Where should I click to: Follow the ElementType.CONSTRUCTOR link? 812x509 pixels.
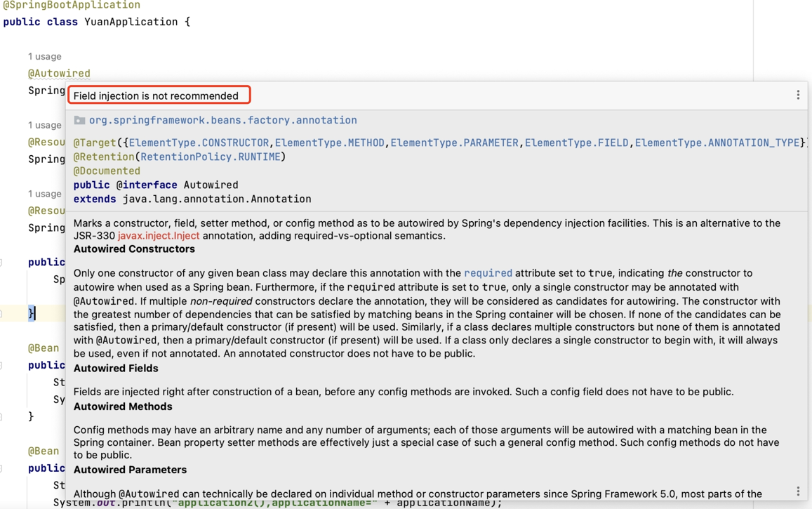click(199, 143)
